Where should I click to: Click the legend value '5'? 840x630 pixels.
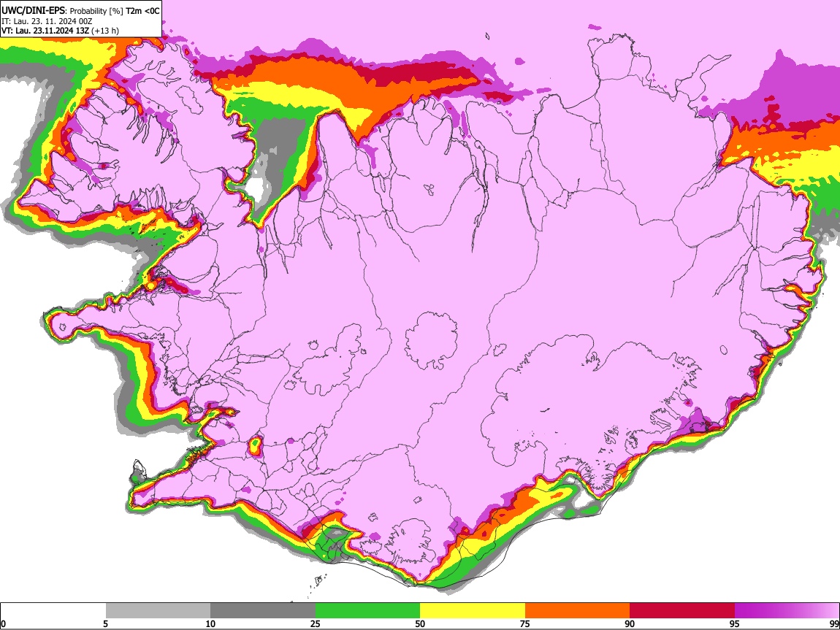(x=105, y=623)
